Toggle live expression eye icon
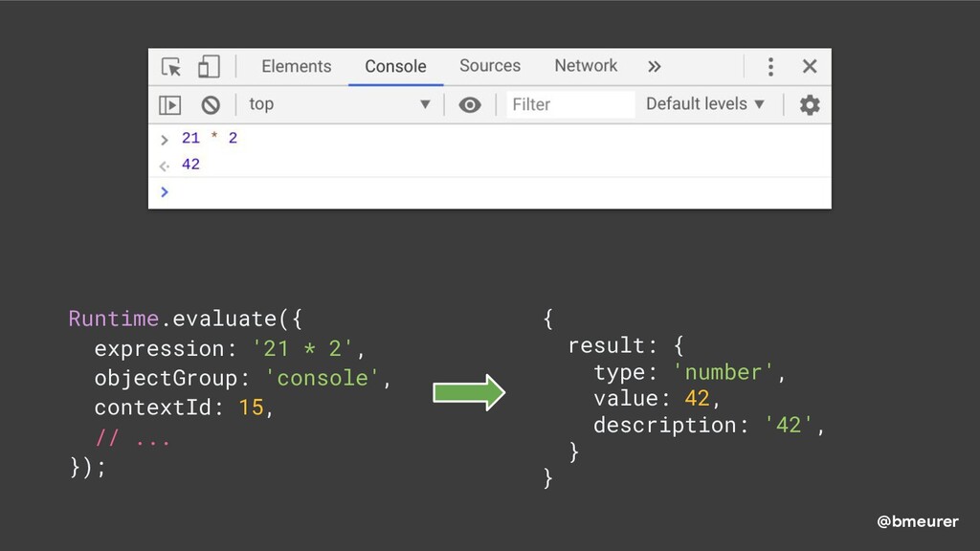This screenshot has height=551, width=980. [x=470, y=105]
